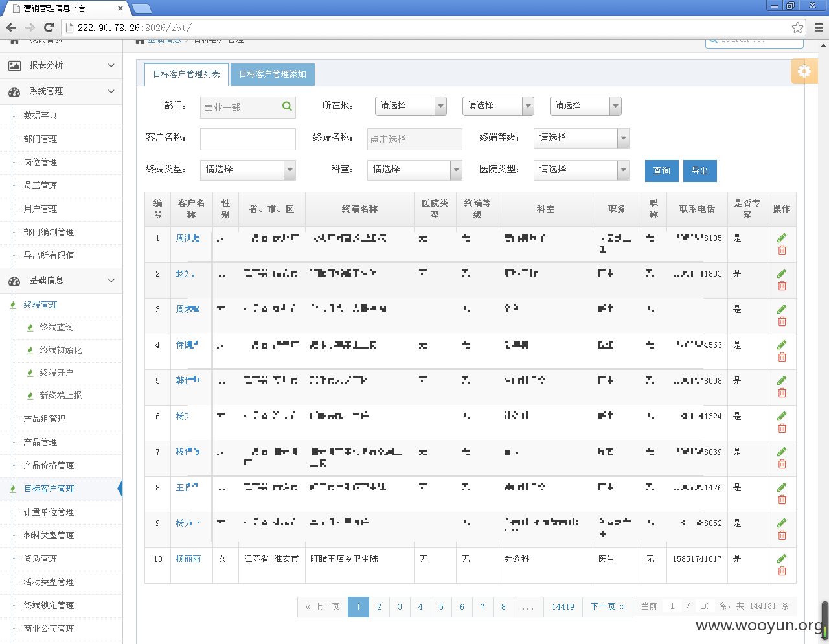The width and height of the screenshot is (829, 644).
Task: Switch to the 目标客户管理列表 tab
Action: click(187, 75)
